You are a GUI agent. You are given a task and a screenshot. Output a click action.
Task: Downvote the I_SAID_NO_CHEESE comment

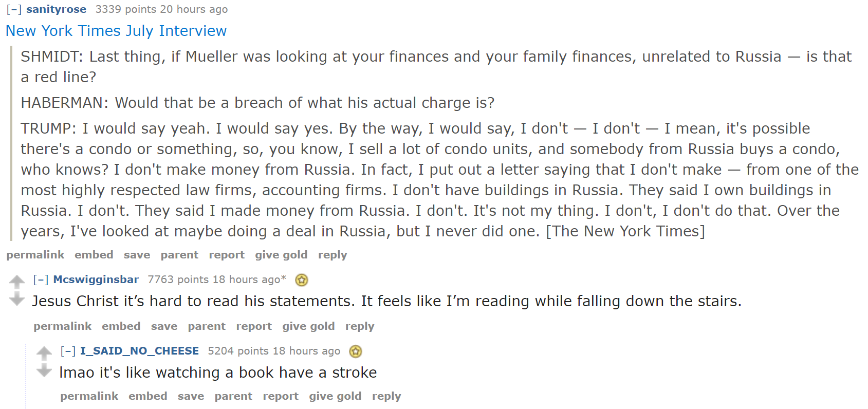point(44,370)
